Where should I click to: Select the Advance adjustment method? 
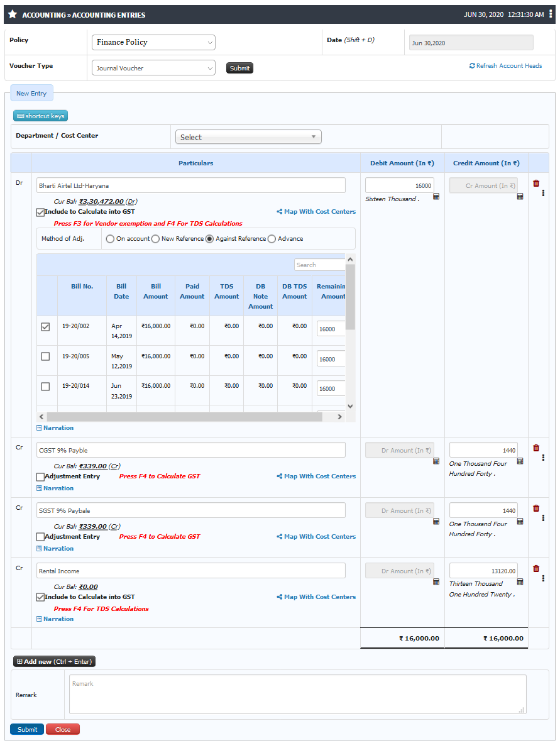(x=272, y=239)
